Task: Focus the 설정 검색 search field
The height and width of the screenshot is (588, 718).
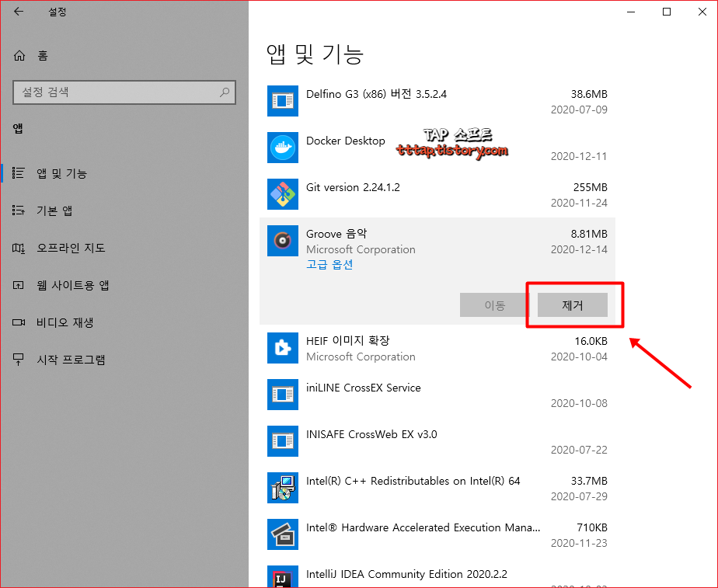Action: coord(124,92)
